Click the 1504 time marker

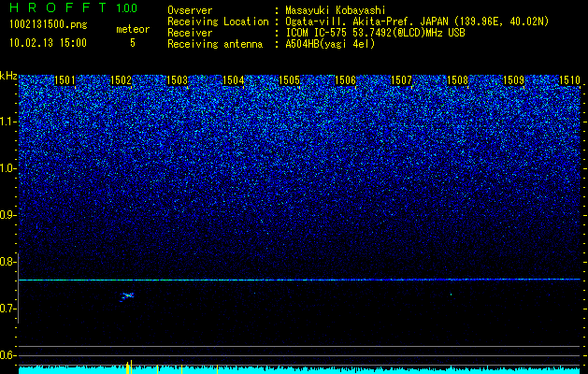(x=234, y=80)
